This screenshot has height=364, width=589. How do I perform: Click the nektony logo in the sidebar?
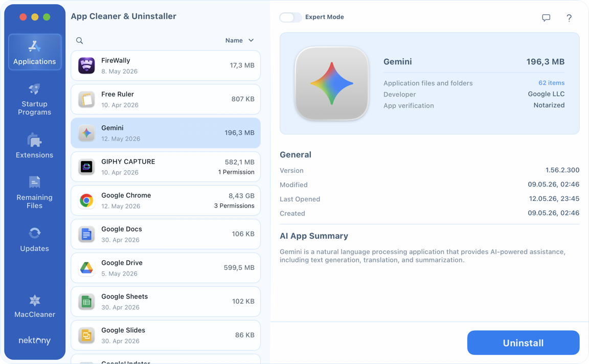coord(35,340)
